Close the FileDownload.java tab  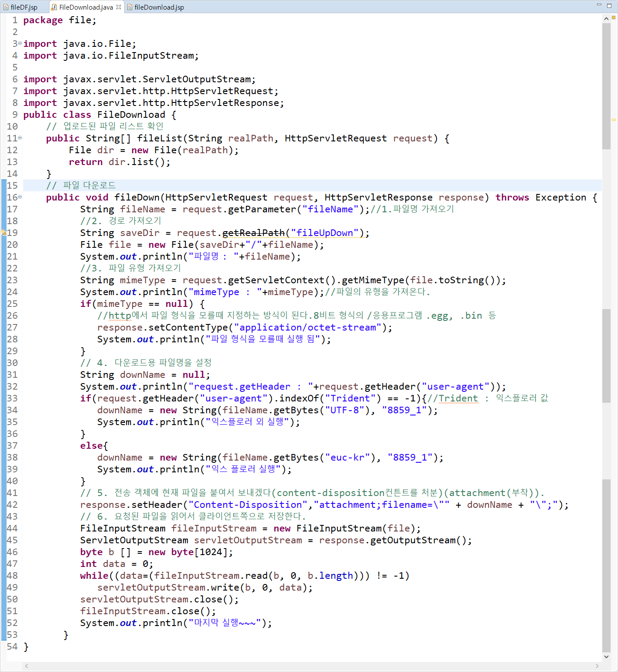(119, 7)
